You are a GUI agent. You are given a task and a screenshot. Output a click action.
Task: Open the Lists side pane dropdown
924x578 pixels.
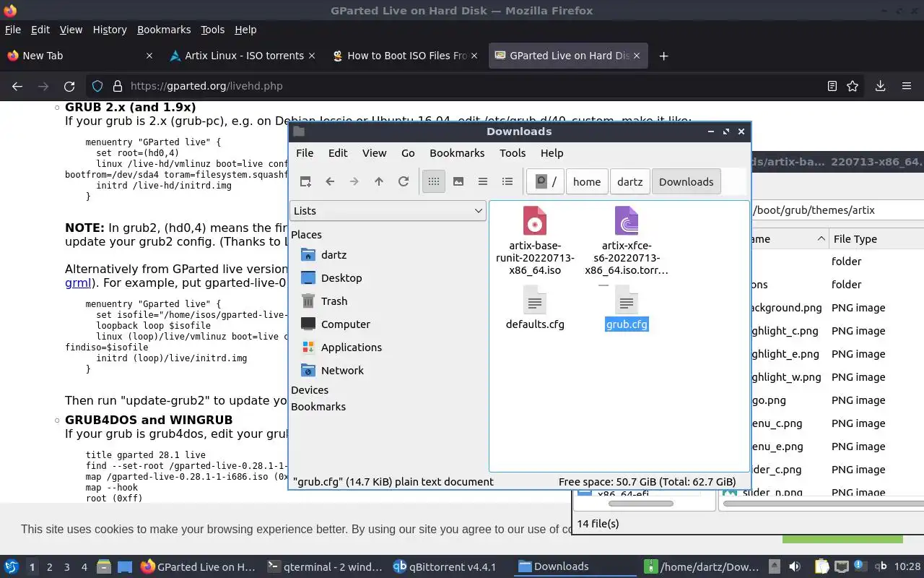388,210
